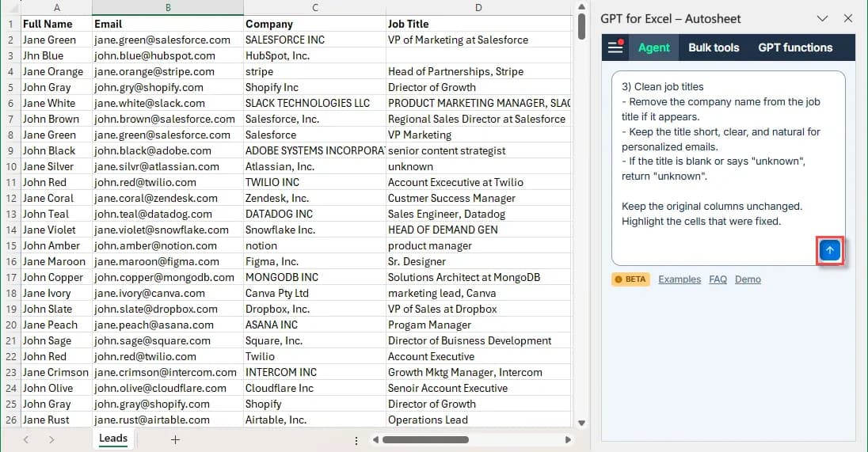The width and height of the screenshot is (868, 452).
Task: Select cell Sr. Designer
Action: point(478,262)
